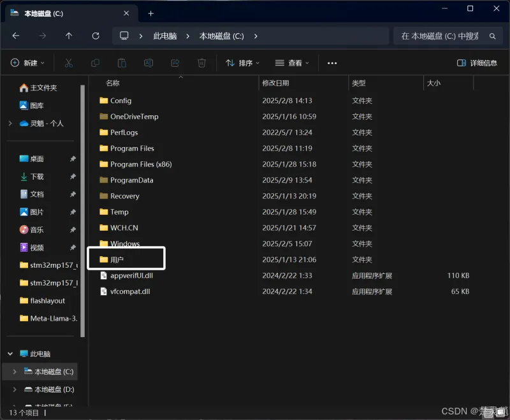Open the three-dots more options menu

tap(331, 63)
